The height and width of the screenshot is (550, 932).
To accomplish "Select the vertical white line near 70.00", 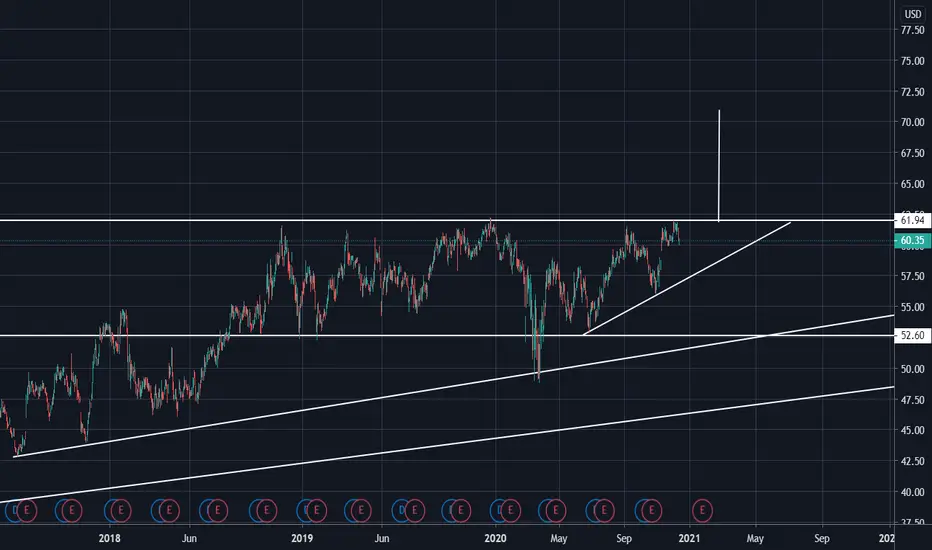I will coord(719,165).
